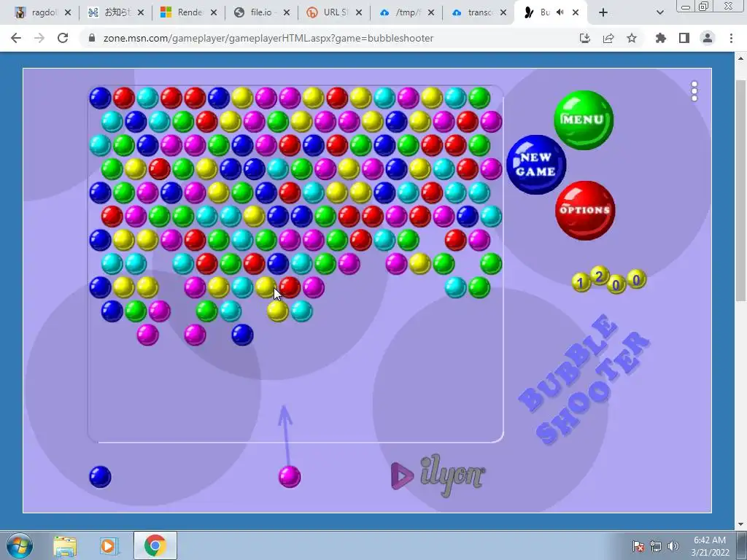This screenshot has width=747, height=560.
Task: Switch to the ragdoll tab
Action: click(43, 12)
